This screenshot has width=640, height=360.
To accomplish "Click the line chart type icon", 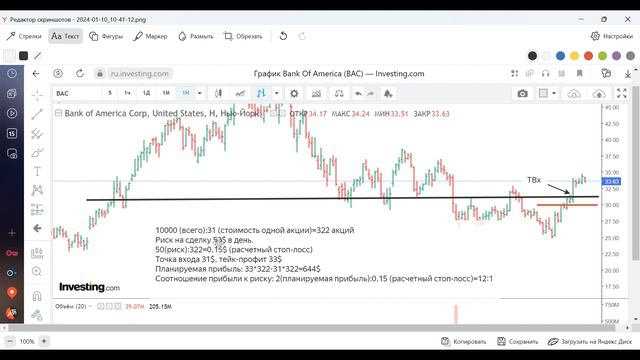I will click(x=240, y=93).
